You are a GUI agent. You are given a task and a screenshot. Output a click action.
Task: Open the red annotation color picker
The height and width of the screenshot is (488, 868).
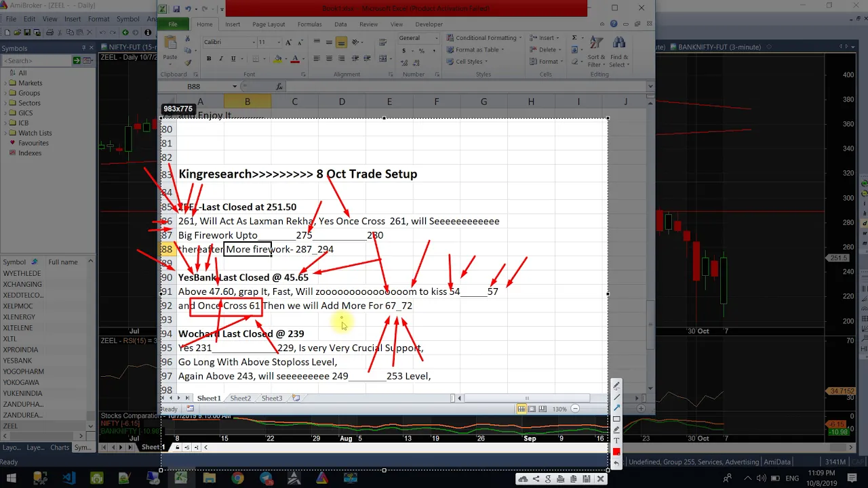tap(616, 451)
